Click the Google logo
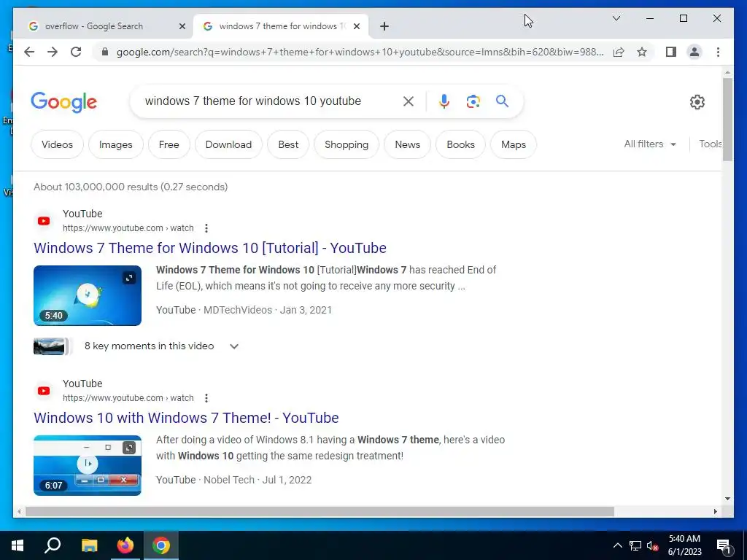The width and height of the screenshot is (747, 560). 64,102
